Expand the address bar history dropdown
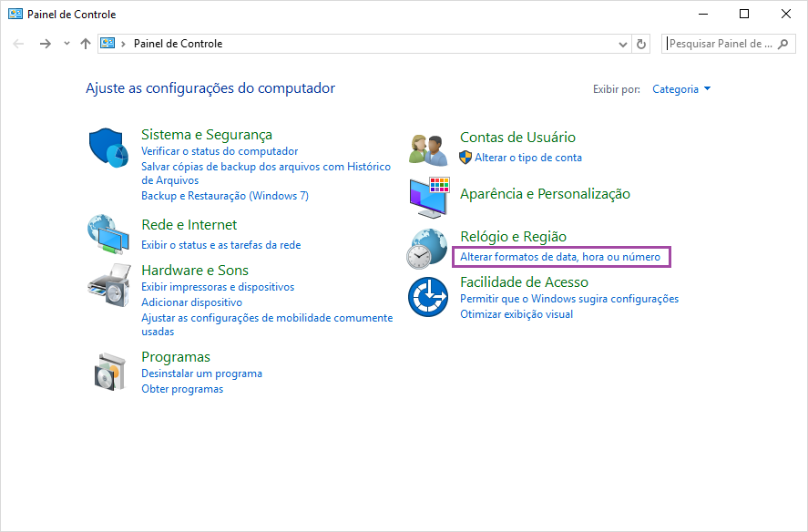The height and width of the screenshot is (532, 808). point(623,45)
